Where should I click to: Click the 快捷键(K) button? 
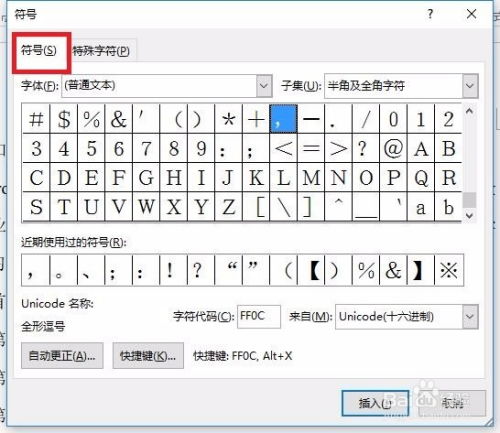coord(148,356)
